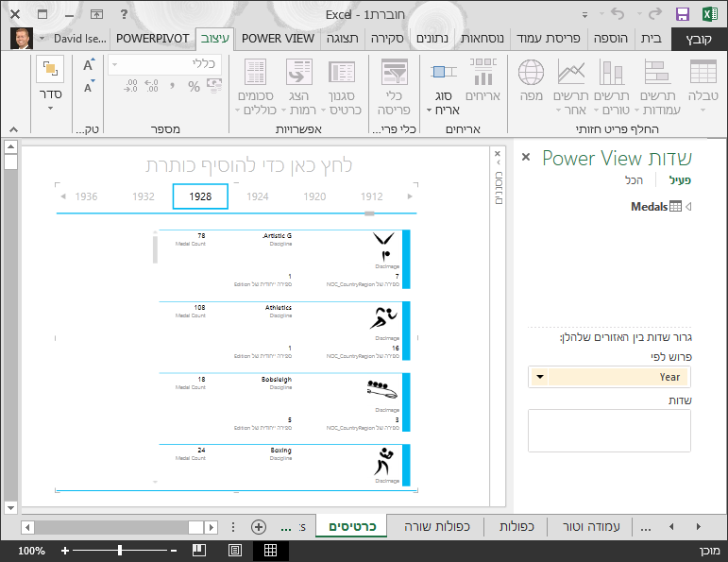
Task: Open the Help question mark
Action: click(x=124, y=14)
